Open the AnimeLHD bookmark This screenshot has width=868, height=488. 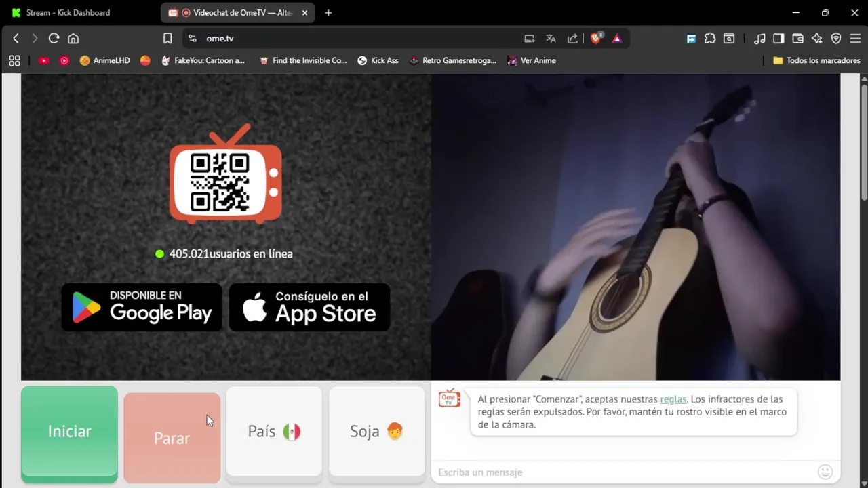click(104, 60)
